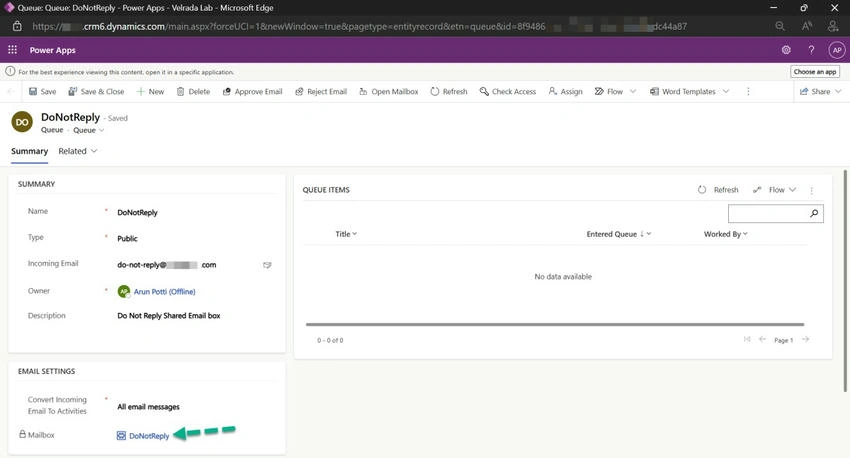
Task: Click Choose an app button
Action: [x=815, y=72]
